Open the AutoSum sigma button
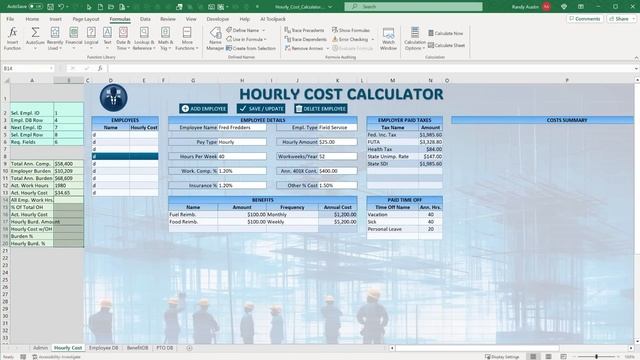 [35, 39]
